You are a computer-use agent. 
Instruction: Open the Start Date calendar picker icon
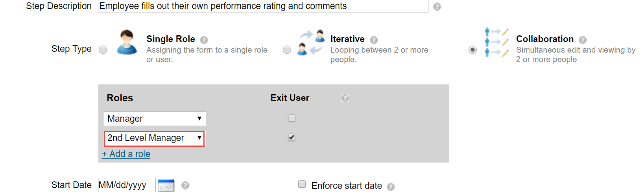pyautogui.click(x=166, y=185)
